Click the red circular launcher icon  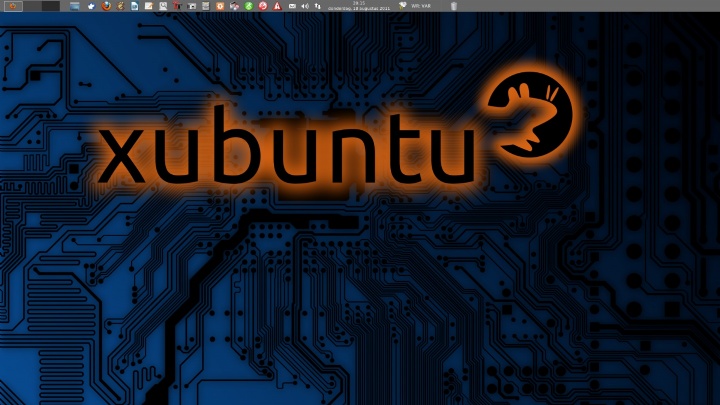point(263,6)
